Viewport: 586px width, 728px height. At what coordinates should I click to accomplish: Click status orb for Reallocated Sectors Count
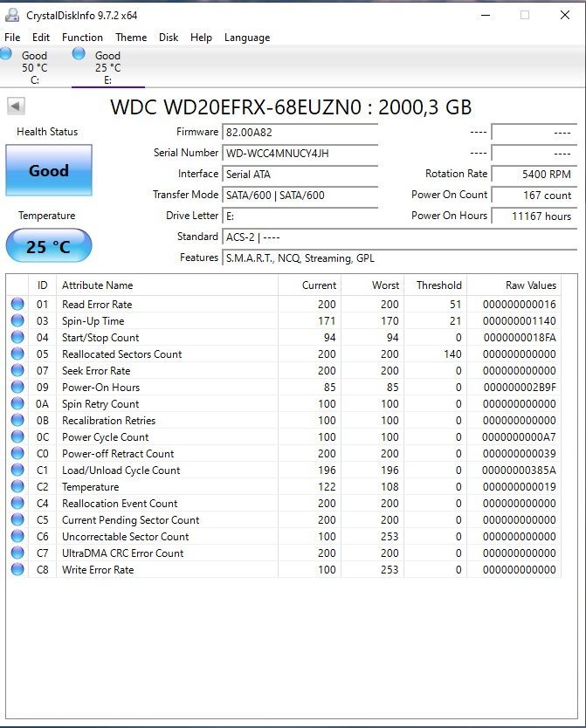tap(17, 354)
